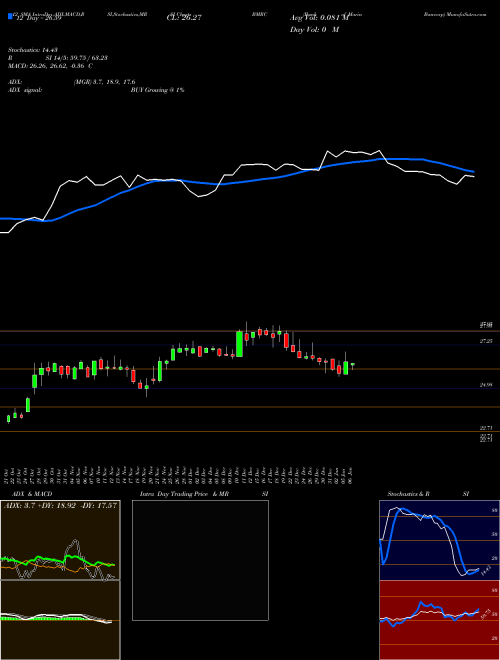Click the blue stochastics chart panel

coord(439,540)
